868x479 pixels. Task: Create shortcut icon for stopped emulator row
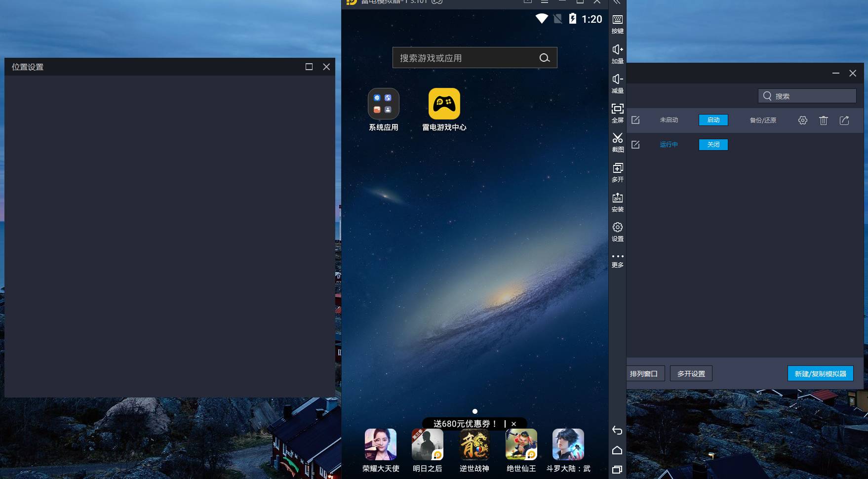pos(844,120)
